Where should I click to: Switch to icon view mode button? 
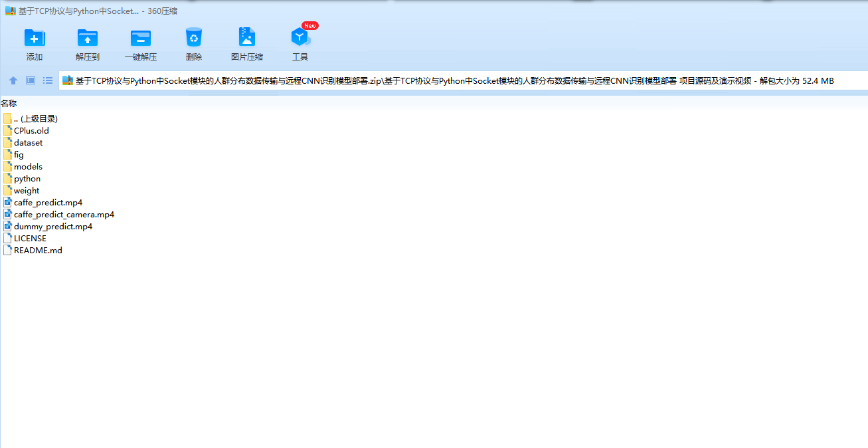point(31,80)
